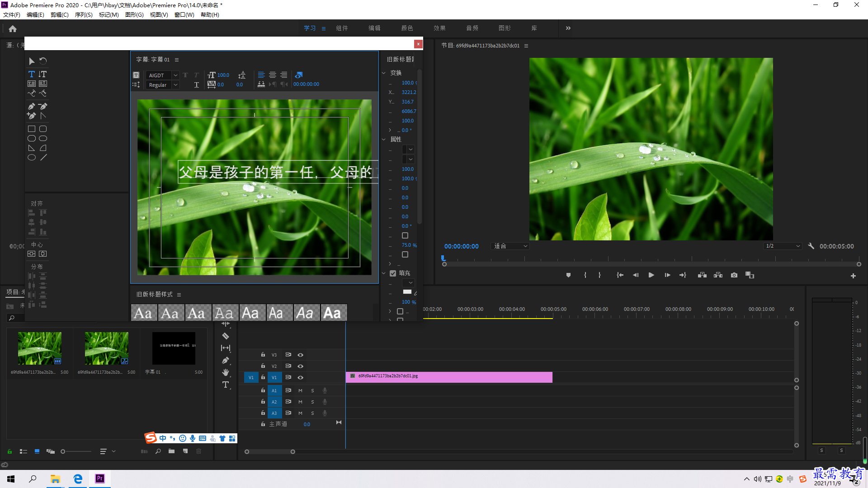Screen dimensions: 868x488
Task: Open the 1/2 playback resolution dropdown
Action: [x=783, y=246]
